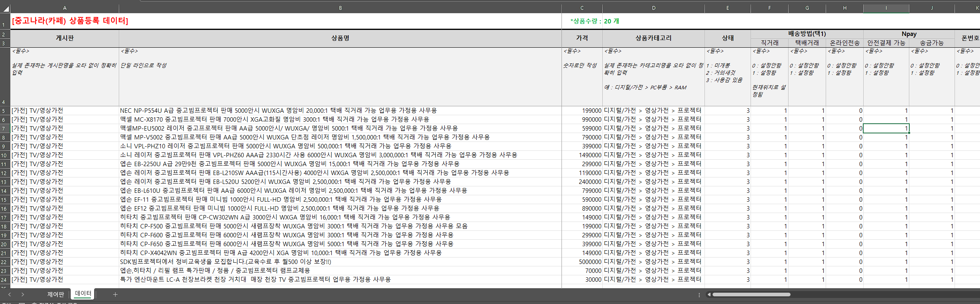Select row 10 header
The image size is (980, 304).
[x=4, y=155]
